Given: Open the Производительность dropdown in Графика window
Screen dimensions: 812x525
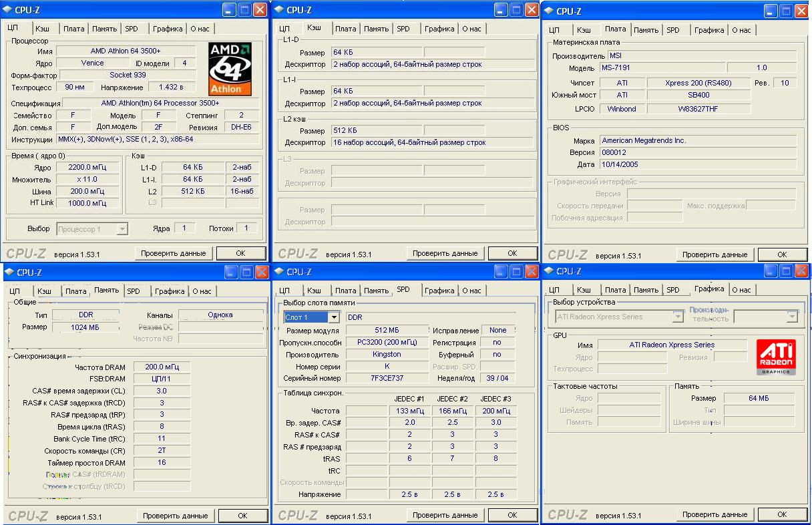Looking at the screenshot, I should point(792,317).
